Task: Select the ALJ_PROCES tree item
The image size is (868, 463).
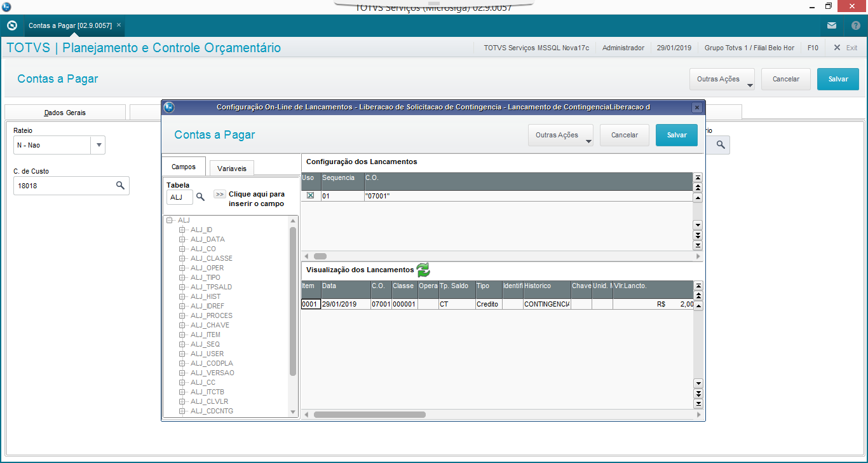Action: (x=211, y=315)
